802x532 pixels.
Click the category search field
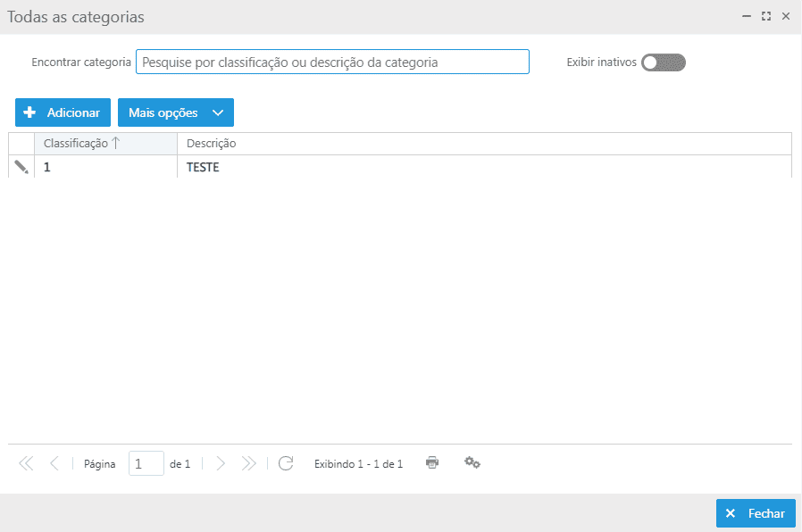332,62
